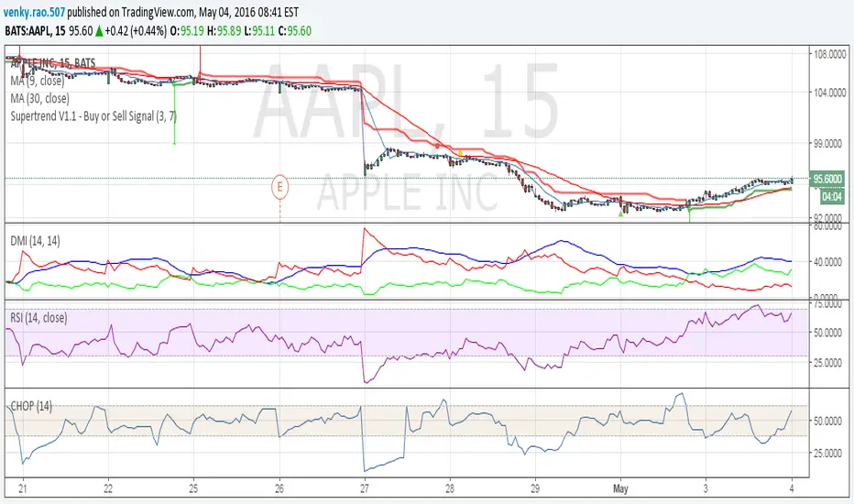Click the 40.0000 DMI axis label

(827, 262)
